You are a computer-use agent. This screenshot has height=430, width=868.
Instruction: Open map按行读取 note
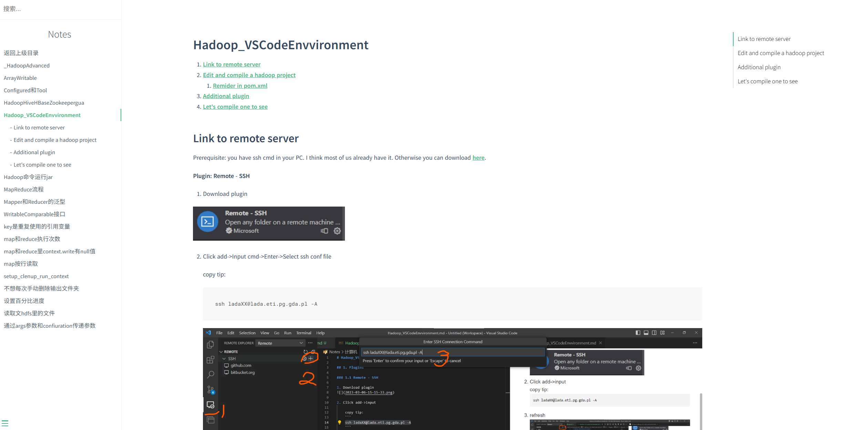[x=21, y=264]
